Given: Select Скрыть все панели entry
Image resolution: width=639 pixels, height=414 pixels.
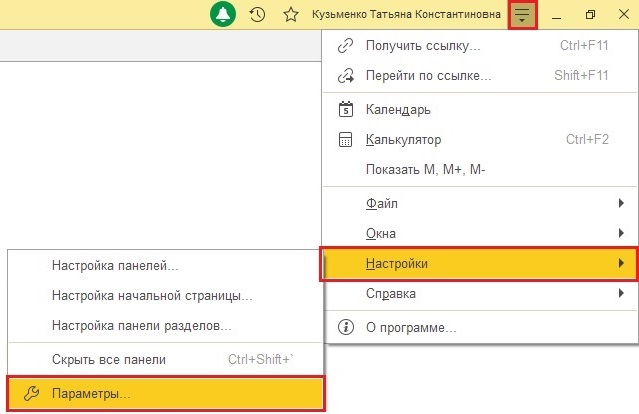Looking at the screenshot, I should 165,359.
